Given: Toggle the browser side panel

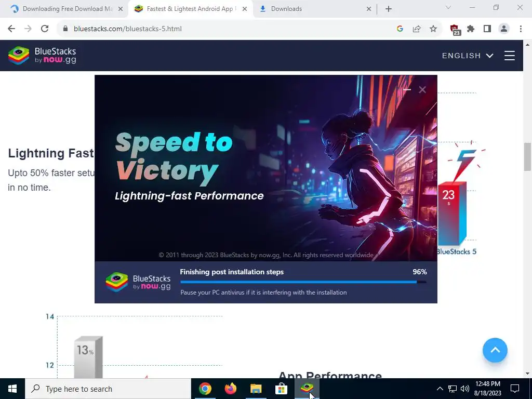Looking at the screenshot, I should [487, 29].
